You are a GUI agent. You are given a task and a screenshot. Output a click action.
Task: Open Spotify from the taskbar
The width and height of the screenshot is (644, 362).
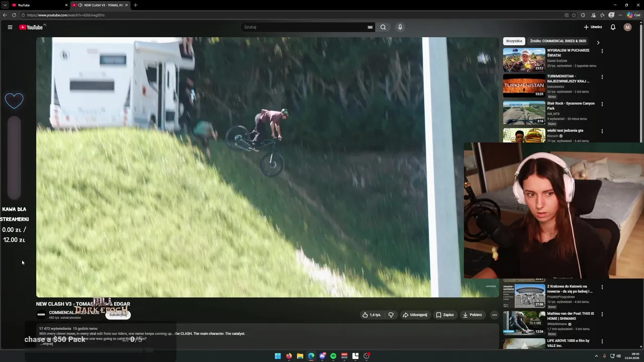[333, 356]
